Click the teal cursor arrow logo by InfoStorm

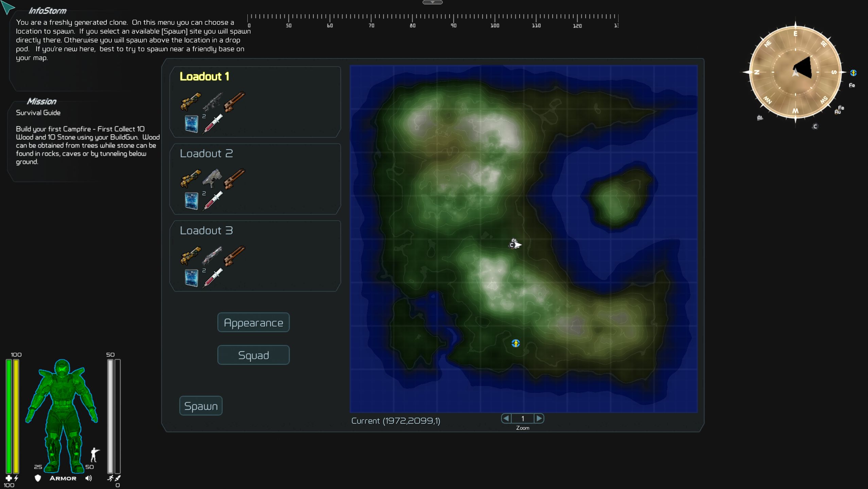click(7, 7)
